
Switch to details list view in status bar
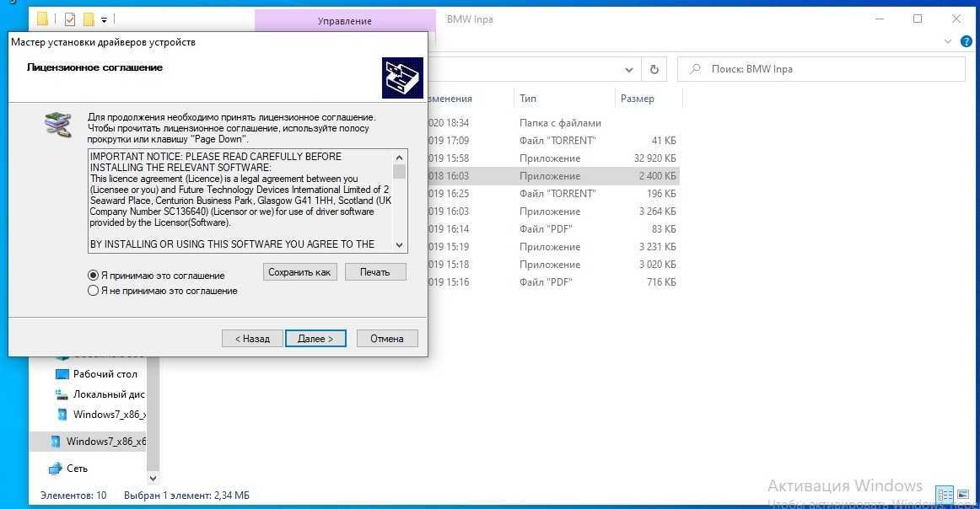pos(945,495)
